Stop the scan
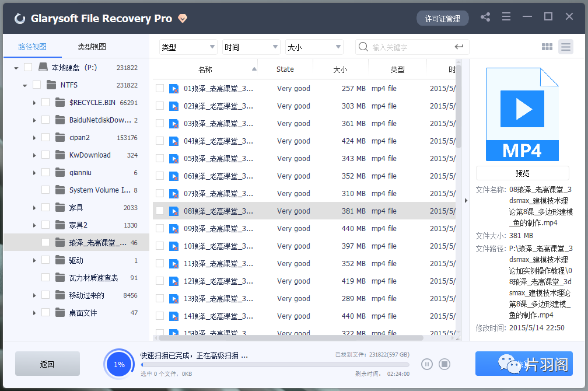 (444, 364)
